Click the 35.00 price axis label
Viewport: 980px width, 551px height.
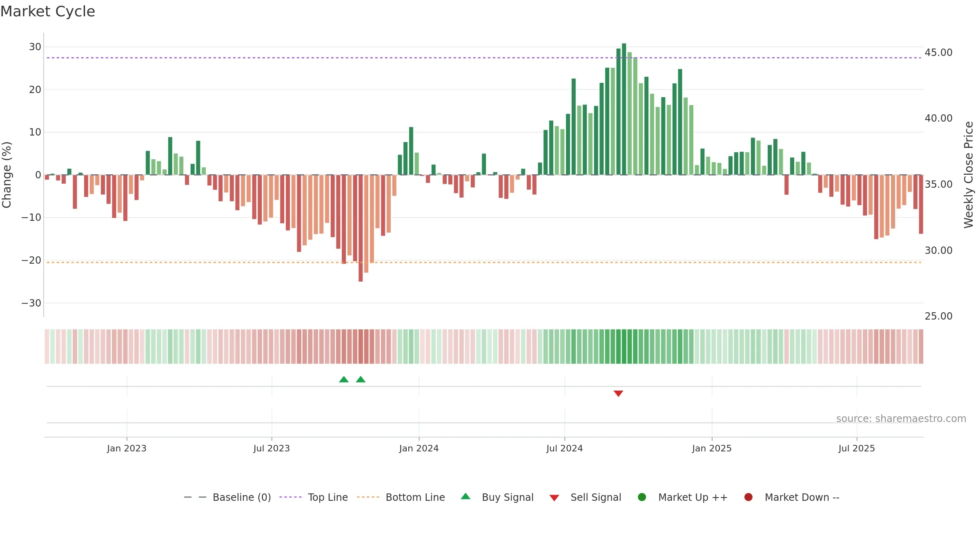pyautogui.click(x=938, y=184)
